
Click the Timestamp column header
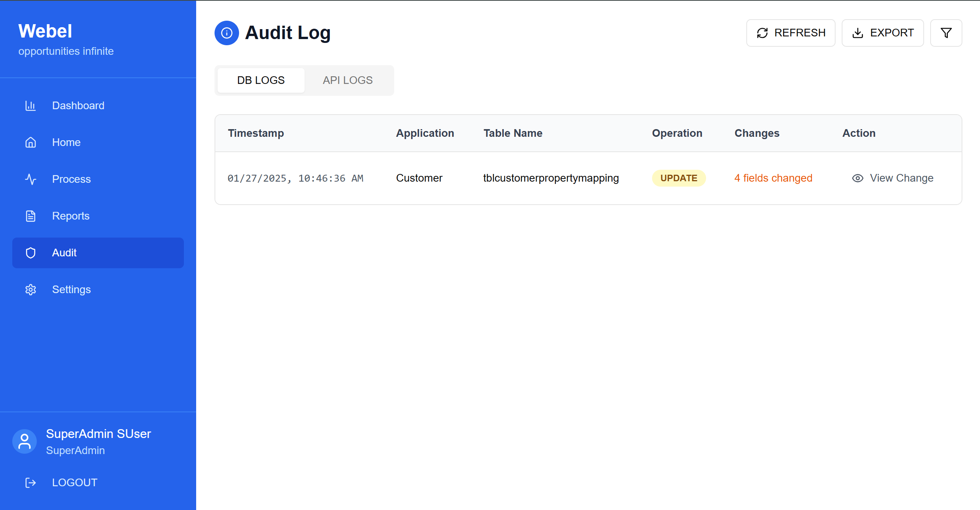click(256, 133)
